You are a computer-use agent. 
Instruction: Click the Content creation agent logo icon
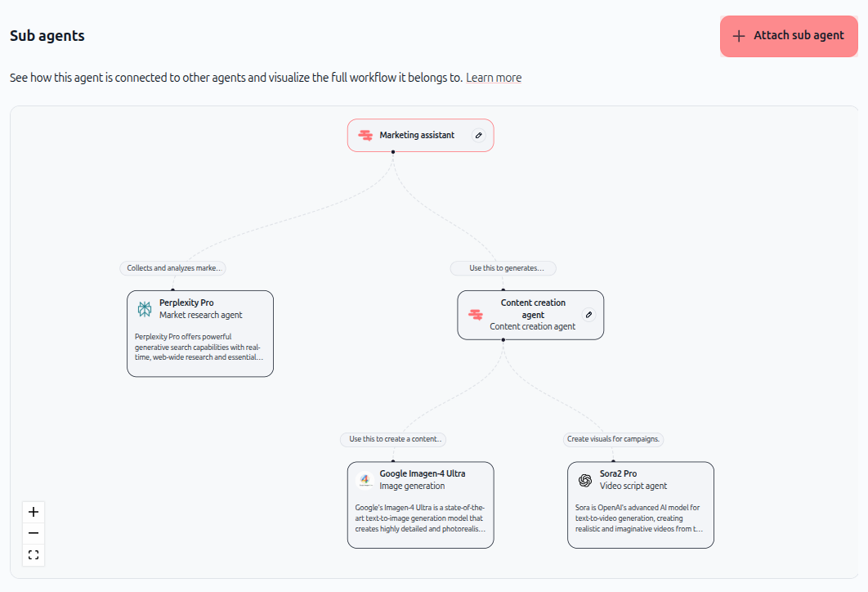point(476,315)
